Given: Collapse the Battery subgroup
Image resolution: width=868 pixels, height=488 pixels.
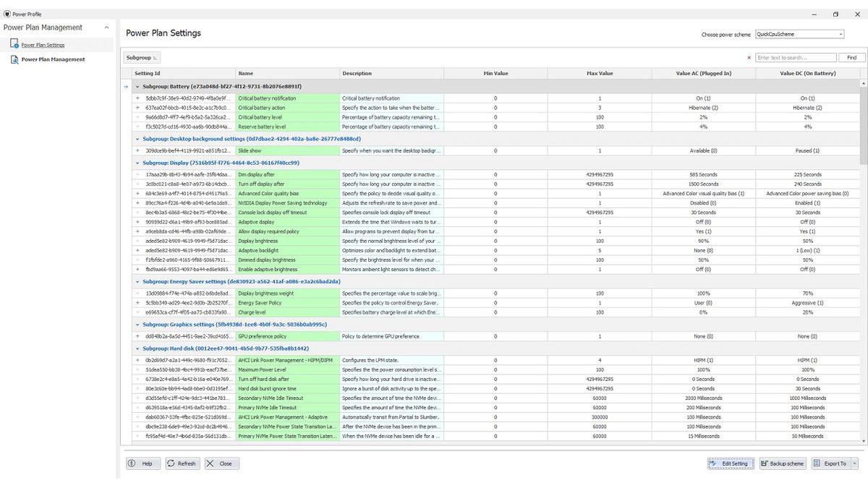Looking at the screenshot, I should pyautogui.click(x=137, y=86).
